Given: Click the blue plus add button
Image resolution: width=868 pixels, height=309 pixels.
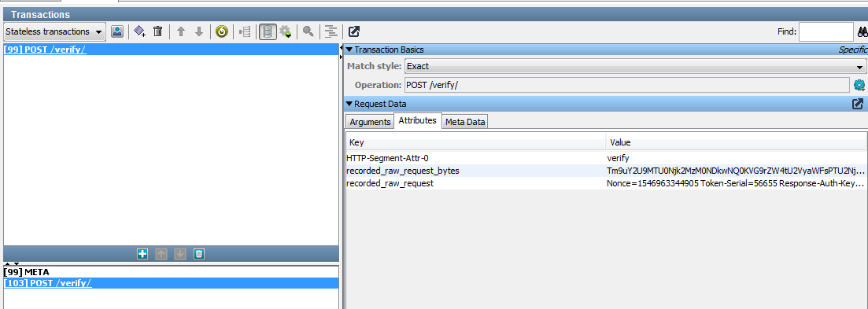Looking at the screenshot, I should 142,254.
